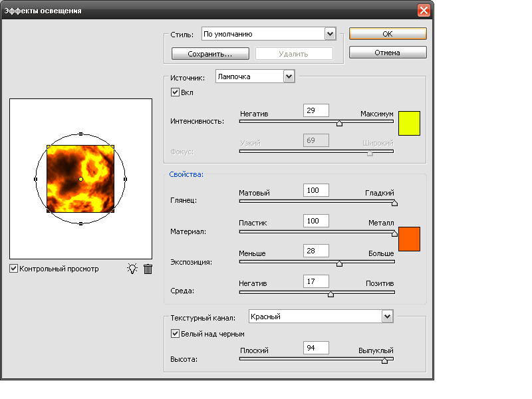
Task: Click the Свойства section label
Action: [x=186, y=174]
